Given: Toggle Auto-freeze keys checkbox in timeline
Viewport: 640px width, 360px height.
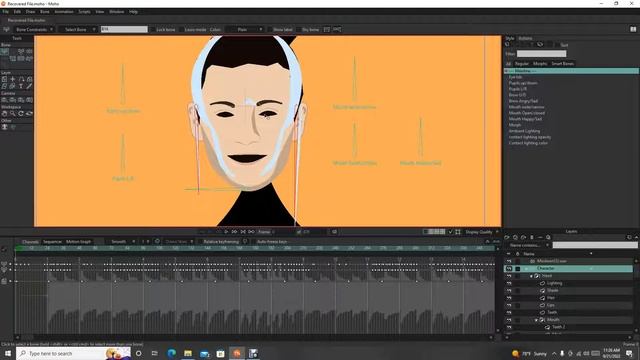Looking at the screenshot, I should click(x=253, y=242).
